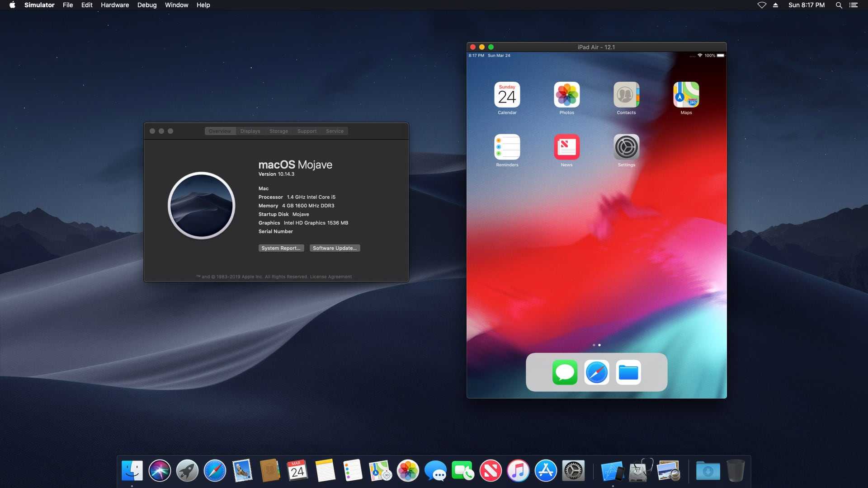Open Messages in the macOS Dock
The image size is (868, 488).
point(435,472)
